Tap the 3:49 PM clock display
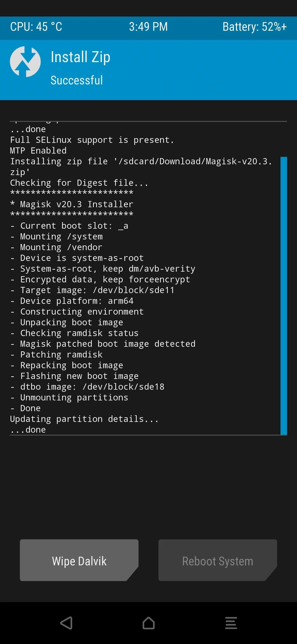Image resolution: width=297 pixels, height=644 pixels. pyautogui.click(x=148, y=27)
